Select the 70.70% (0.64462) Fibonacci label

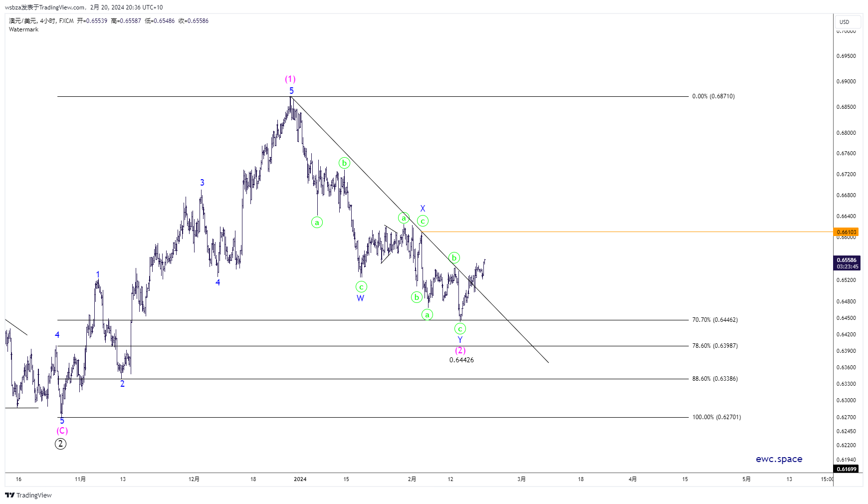715,320
